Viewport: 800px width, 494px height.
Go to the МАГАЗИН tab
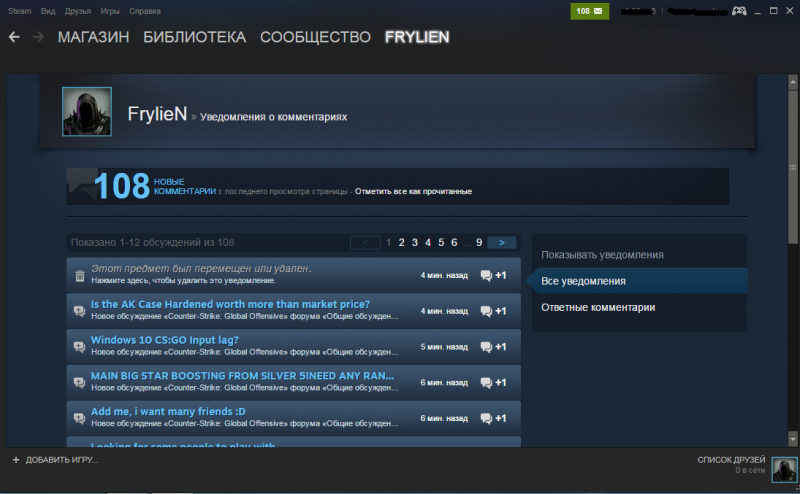tap(93, 37)
